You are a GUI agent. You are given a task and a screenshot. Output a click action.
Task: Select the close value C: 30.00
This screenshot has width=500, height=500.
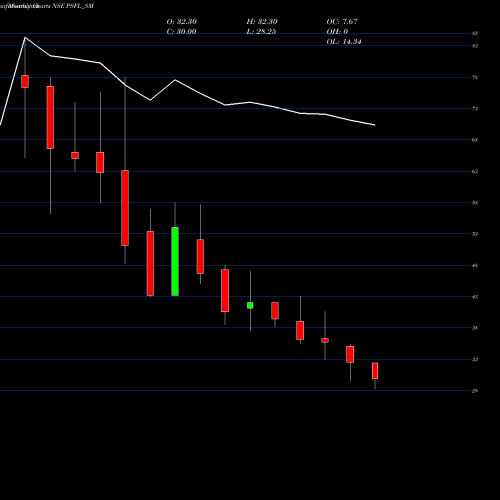(181, 32)
